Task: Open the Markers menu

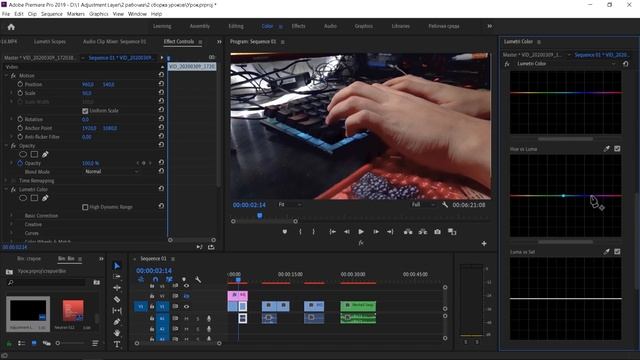Action: tap(76, 14)
